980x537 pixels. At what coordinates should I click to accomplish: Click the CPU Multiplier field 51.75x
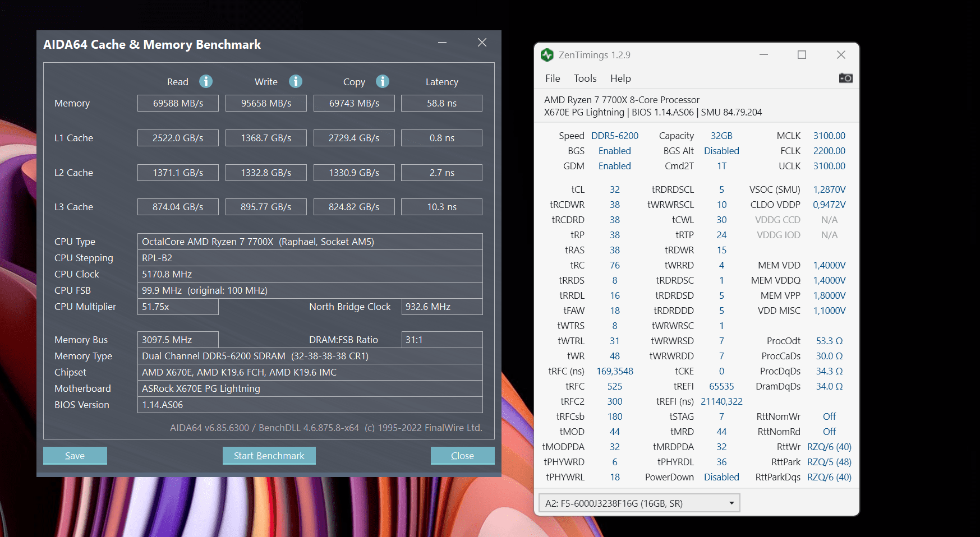coord(178,307)
